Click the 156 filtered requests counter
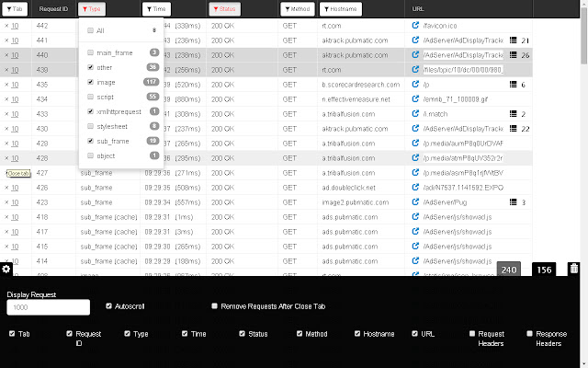Image resolution: width=588 pixels, height=368 pixels. pos(544,270)
